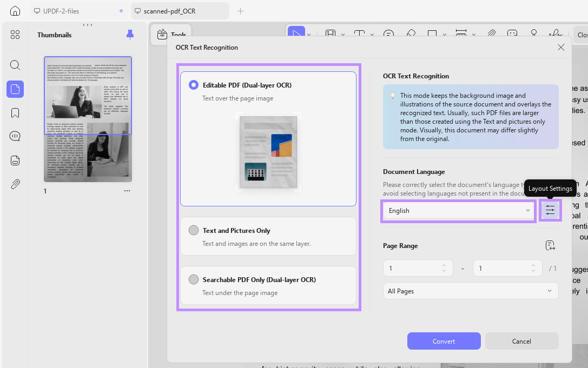The width and height of the screenshot is (588, 368).
Task: Open the comments panel sidebar icon
Action: point(15,136)
